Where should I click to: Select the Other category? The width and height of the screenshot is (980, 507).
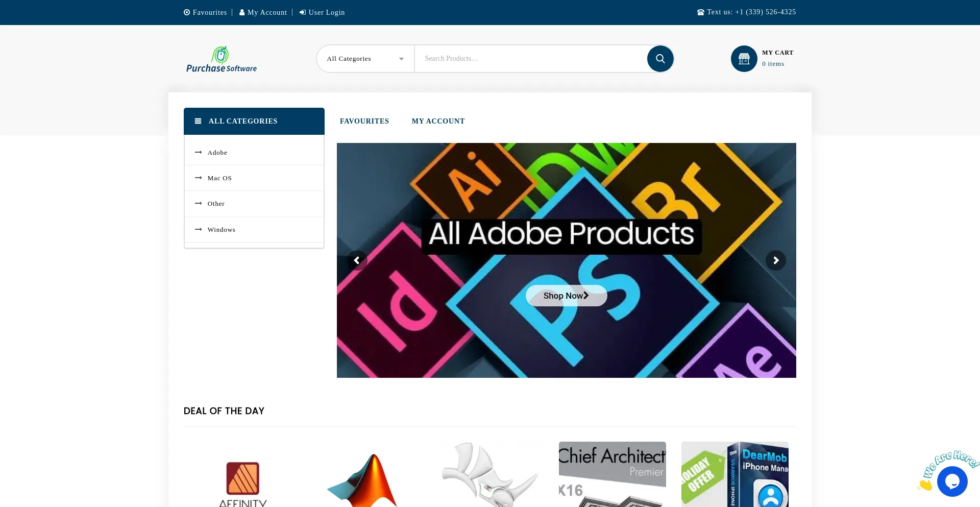click(x=216, y=204)
